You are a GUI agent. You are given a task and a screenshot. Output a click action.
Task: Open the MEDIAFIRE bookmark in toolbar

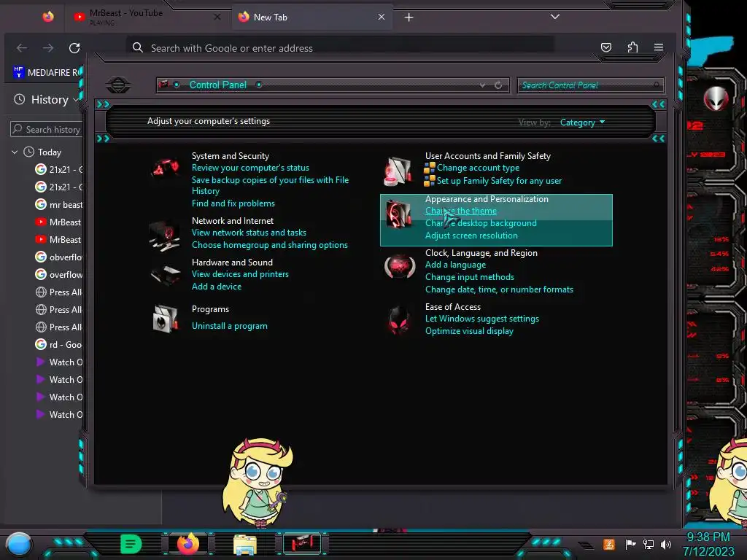point(47,72)
